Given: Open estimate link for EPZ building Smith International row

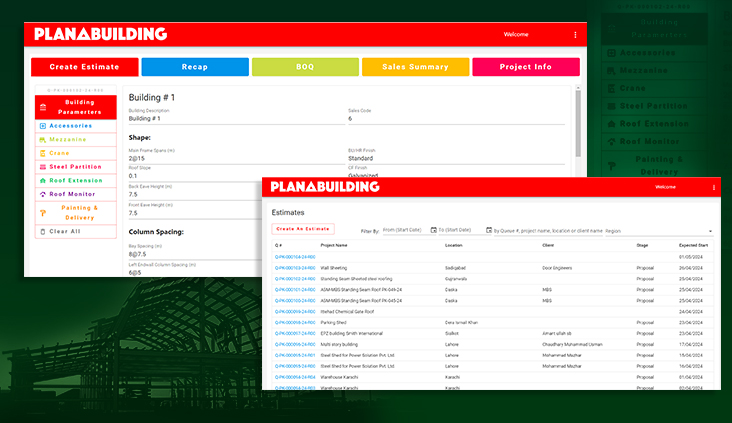Looking at the screenshot, I should pyautogui.click(x=295, y=334).
